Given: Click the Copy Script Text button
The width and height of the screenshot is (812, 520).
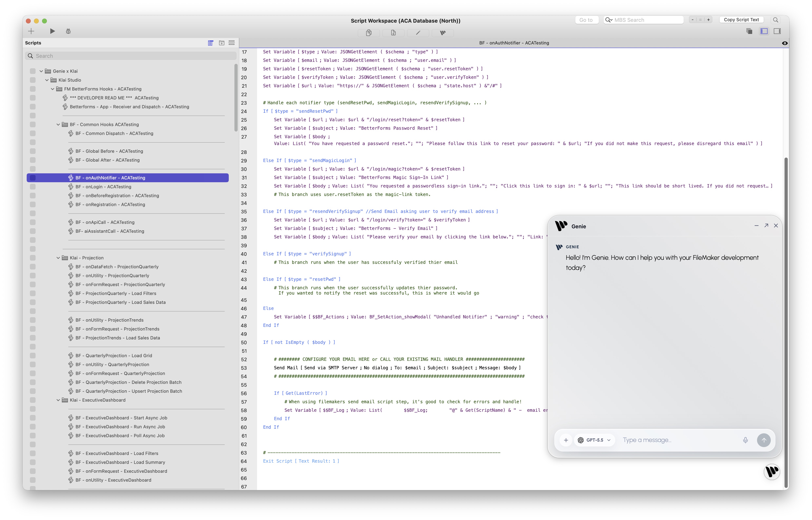Looking at the screenshot, I should tap(741, 20).
